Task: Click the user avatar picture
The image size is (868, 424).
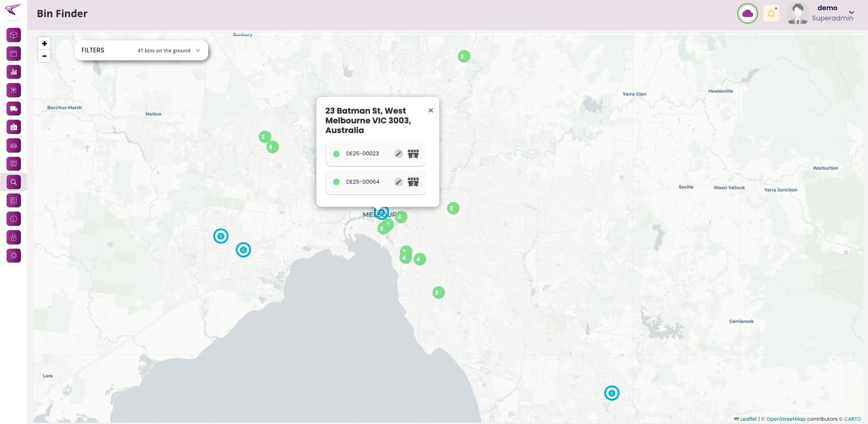Action: pos(798,13)
